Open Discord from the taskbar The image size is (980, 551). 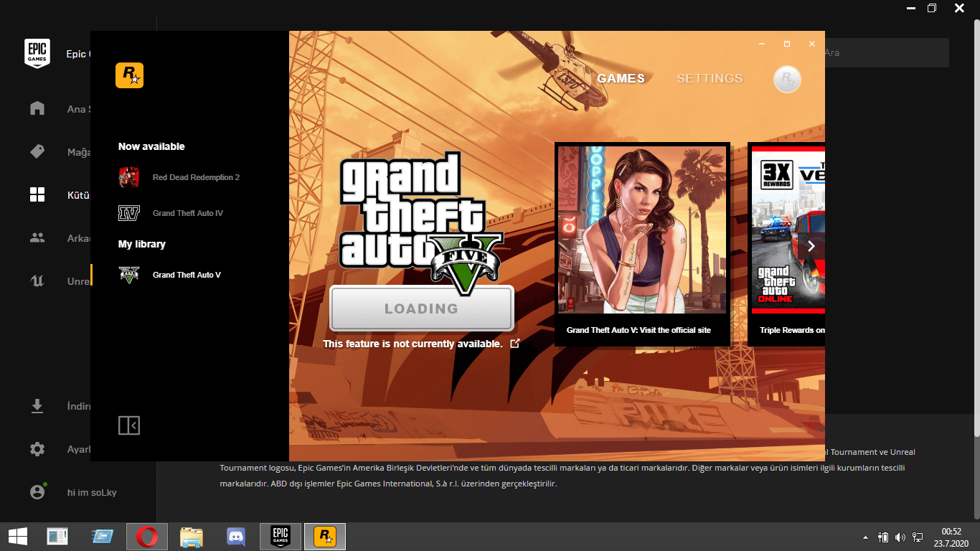(236, 536)
